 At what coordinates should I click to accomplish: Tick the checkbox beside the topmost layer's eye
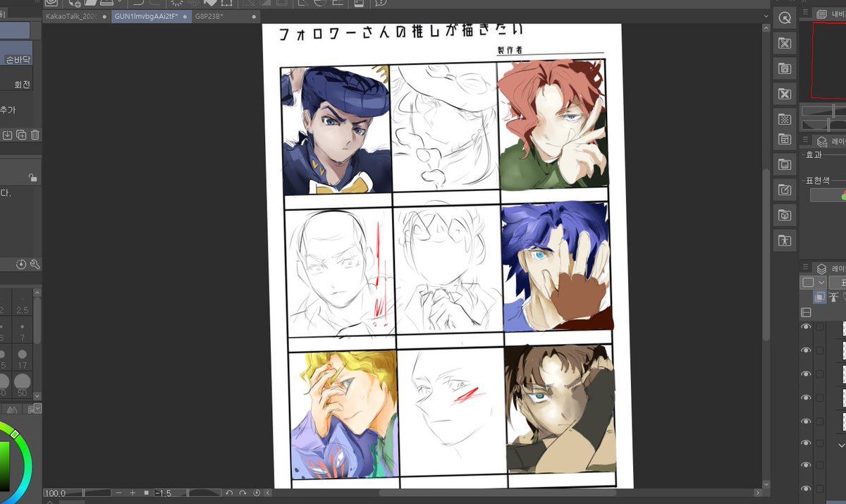(819, 327)
